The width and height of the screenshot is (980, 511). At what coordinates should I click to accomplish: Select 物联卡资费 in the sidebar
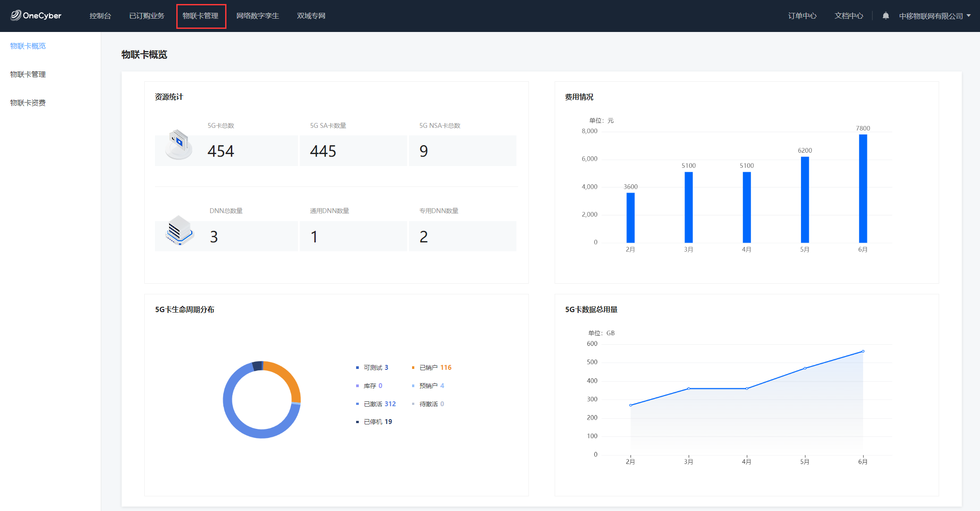[x=28, y=103]
